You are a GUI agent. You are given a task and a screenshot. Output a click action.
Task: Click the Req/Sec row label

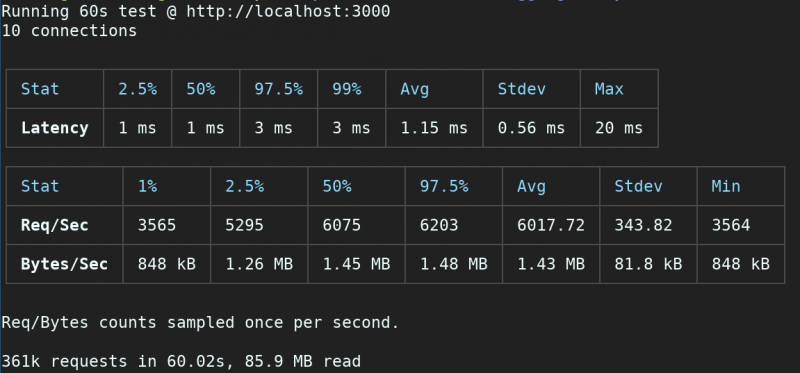click(55, 225)
